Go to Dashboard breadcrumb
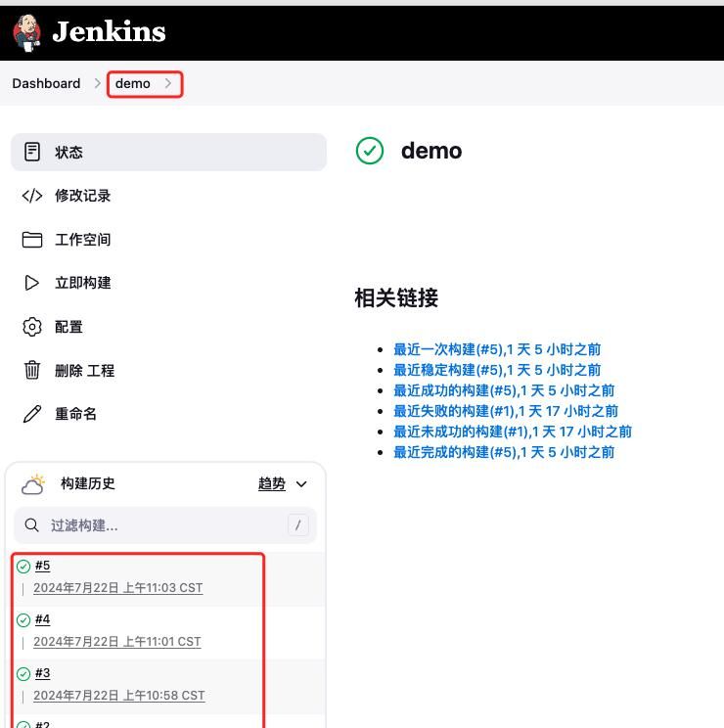 46,83
